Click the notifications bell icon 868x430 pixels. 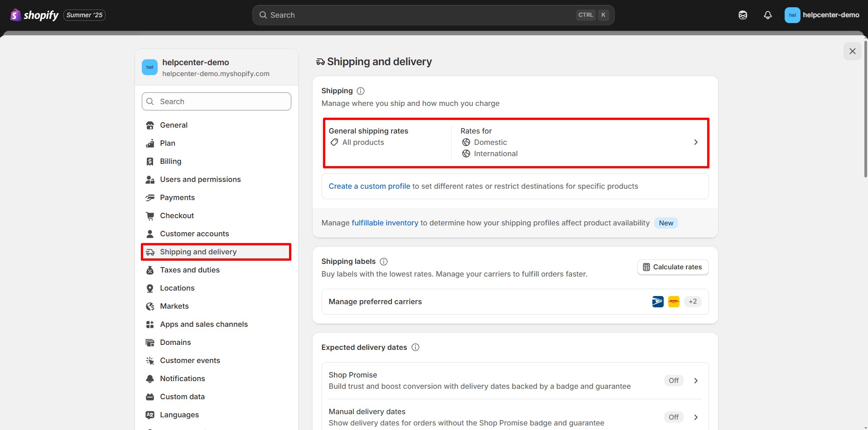pyautogui.click(x=767, y=14)
